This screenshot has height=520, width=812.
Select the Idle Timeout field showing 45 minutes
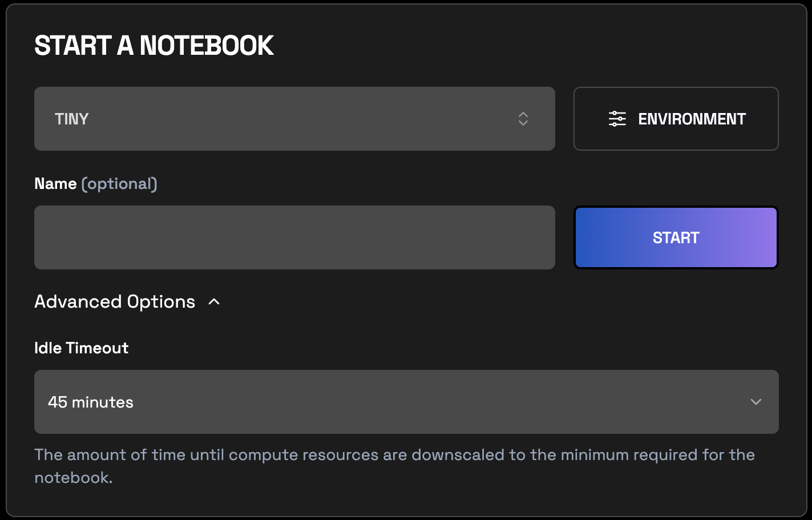tap(406, 402)
